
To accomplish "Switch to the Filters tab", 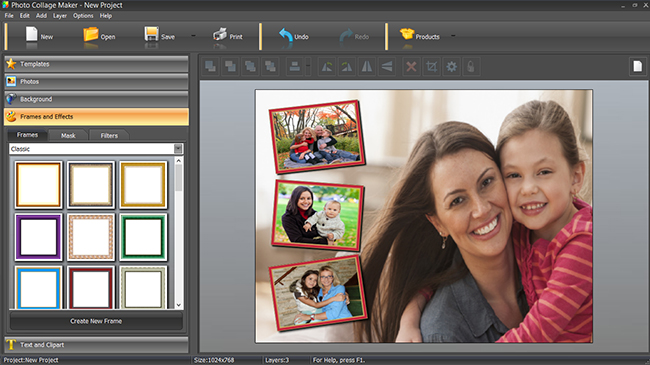I will point(109,135).
